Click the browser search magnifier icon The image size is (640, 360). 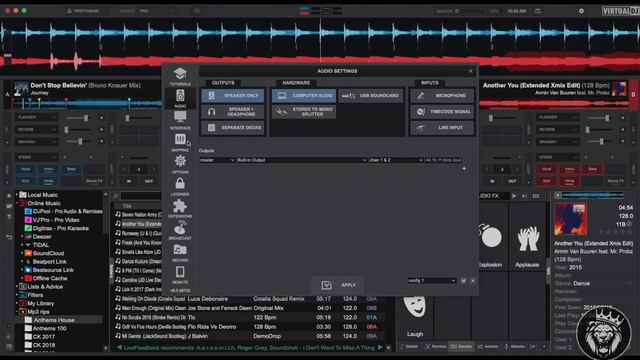(x=116, y=196)
